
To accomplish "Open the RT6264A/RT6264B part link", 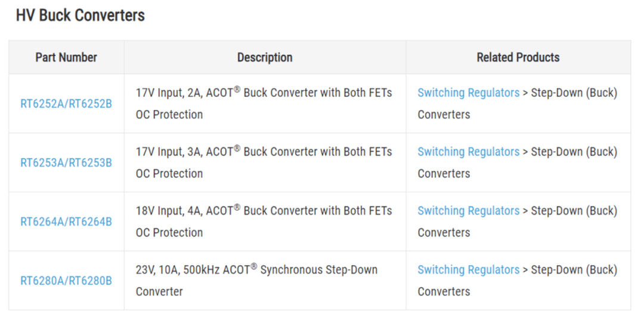I will [x=66, y=222].
